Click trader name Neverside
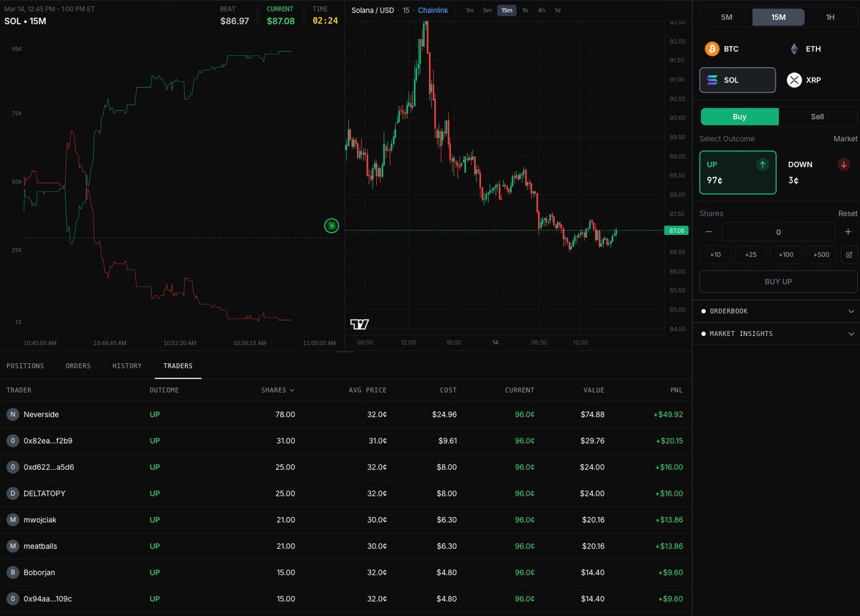860x616 pixels. (x=42, y=415)
